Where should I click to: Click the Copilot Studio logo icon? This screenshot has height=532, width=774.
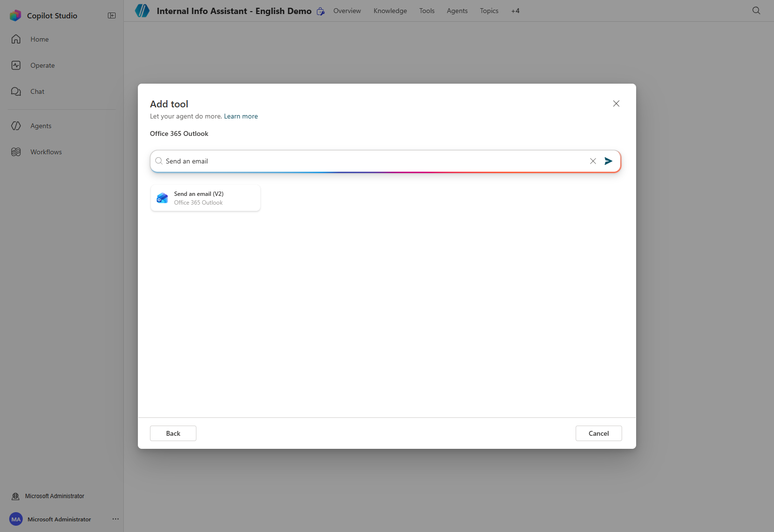(15, 15)
